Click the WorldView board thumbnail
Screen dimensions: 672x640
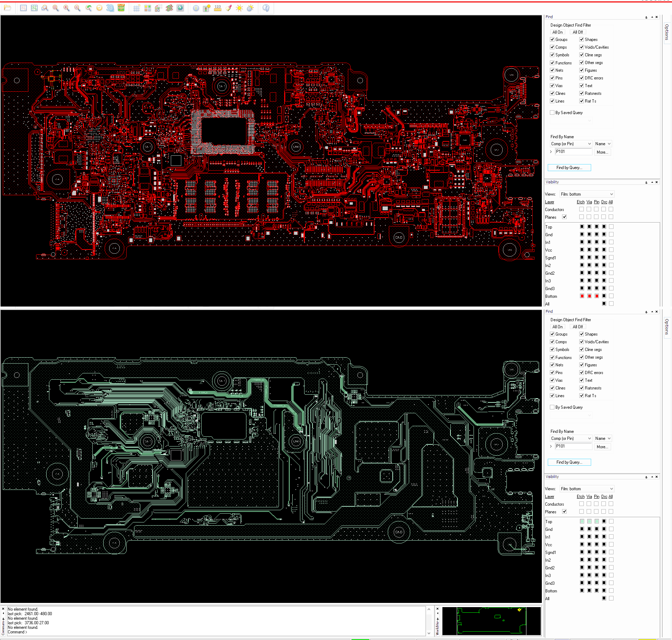pyautogui.click(x=491, y=621)
